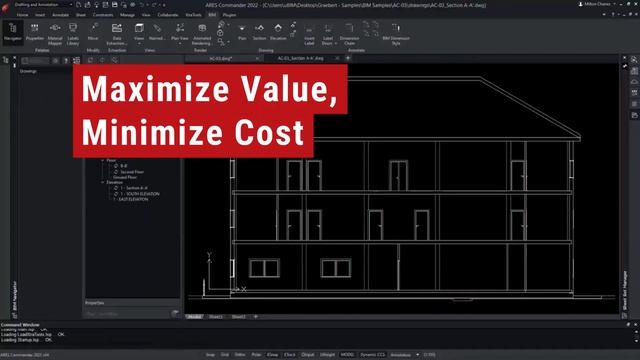The height and width of the screenshot is (360, 640).
Task: Create an Elevation drawing from the ribbon
Action: coord(278,32)
